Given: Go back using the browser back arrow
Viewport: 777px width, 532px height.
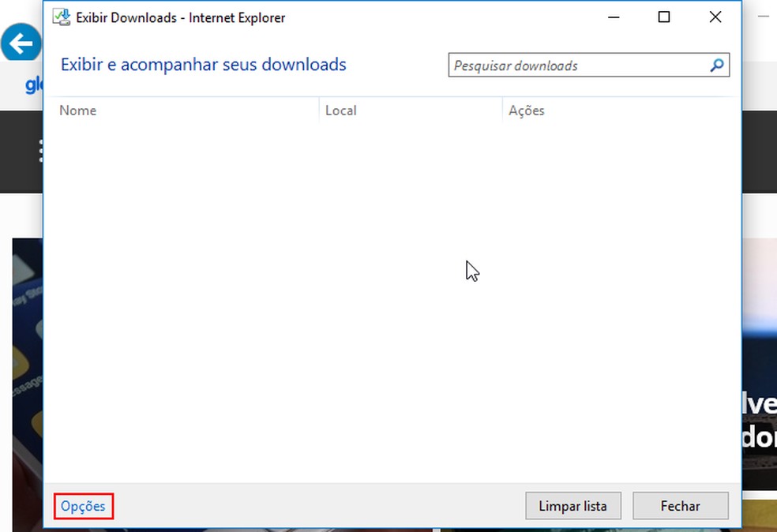Looking at the screenshot, I should [21, 43].
